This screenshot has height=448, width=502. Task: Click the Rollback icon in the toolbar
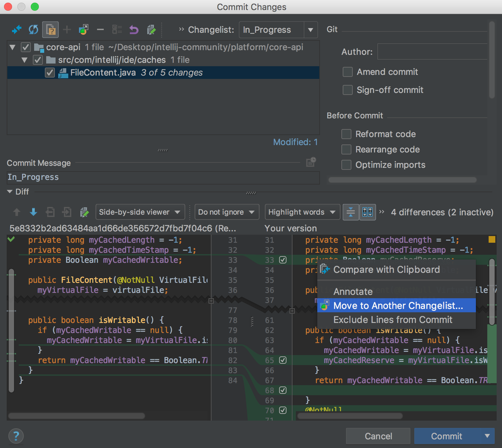pyautogui.click(x=134, y=29)
